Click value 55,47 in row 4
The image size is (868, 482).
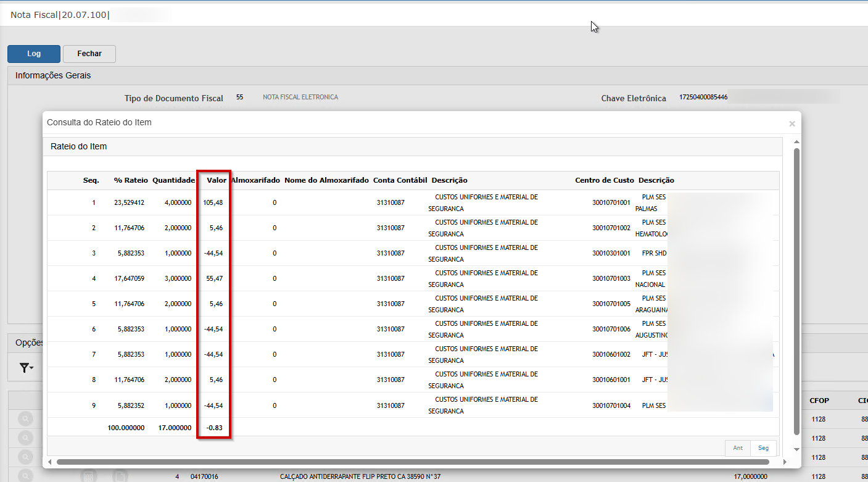coord(215,278)
